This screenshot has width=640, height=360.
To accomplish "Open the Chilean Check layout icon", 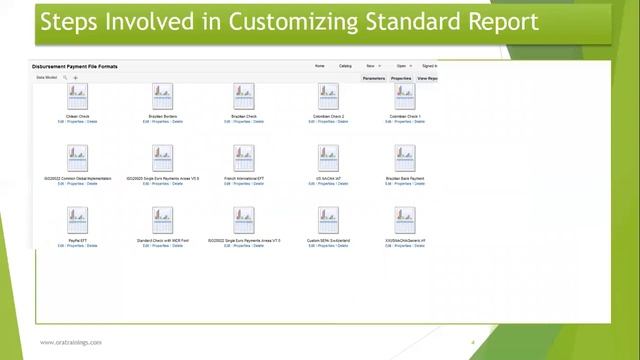I will coord(78,96).
